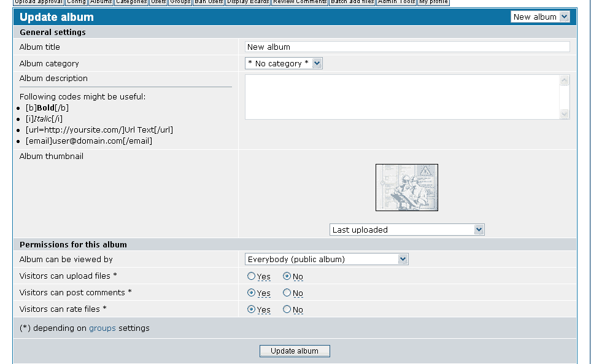This screenshot has height=364, width=591.
Task: Go to the Review Comments menu item
Action: (299, 2)
